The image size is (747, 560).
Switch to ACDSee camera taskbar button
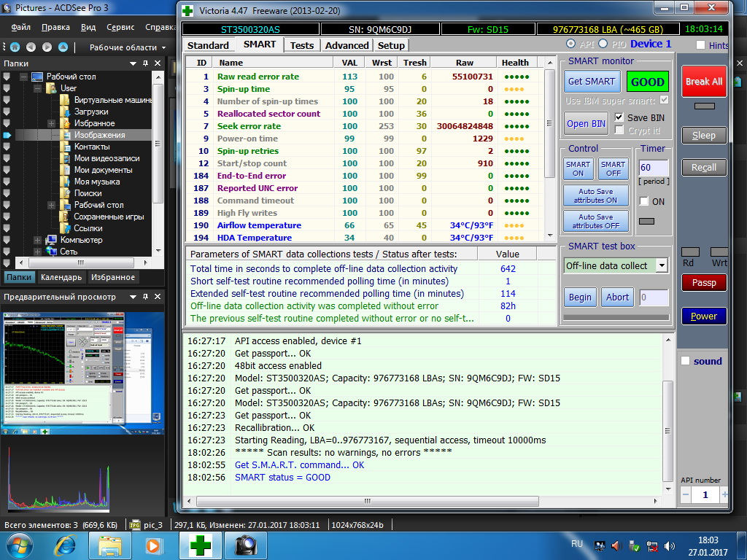246,545
